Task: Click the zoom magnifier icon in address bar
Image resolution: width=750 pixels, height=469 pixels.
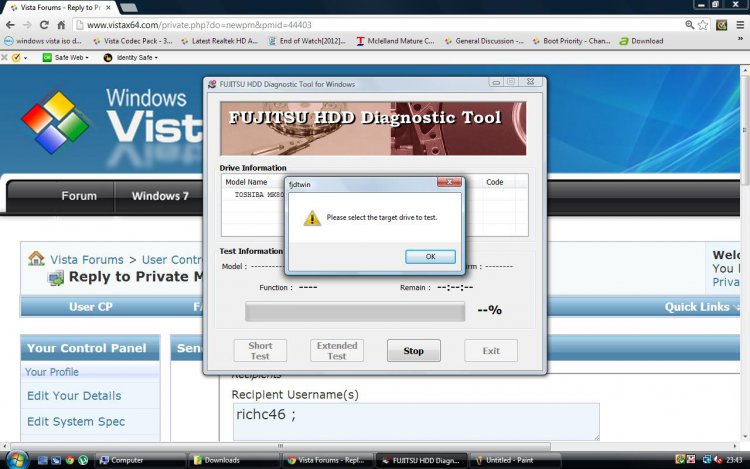Action: 689,24
